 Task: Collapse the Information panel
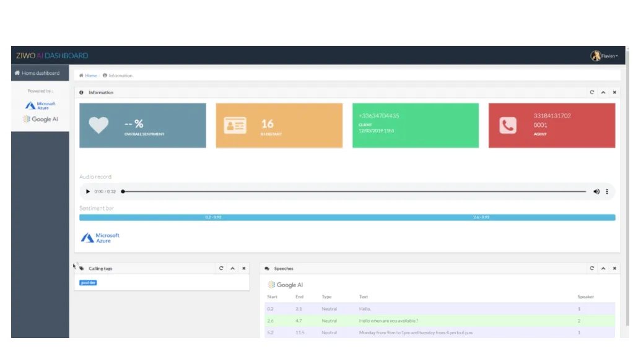point(603,92)
